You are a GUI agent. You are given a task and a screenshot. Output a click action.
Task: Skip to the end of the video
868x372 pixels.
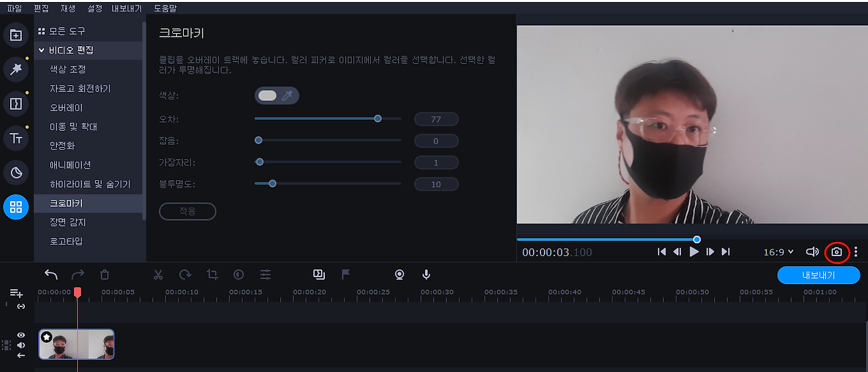pyautogui.click(x=726, y=251)
